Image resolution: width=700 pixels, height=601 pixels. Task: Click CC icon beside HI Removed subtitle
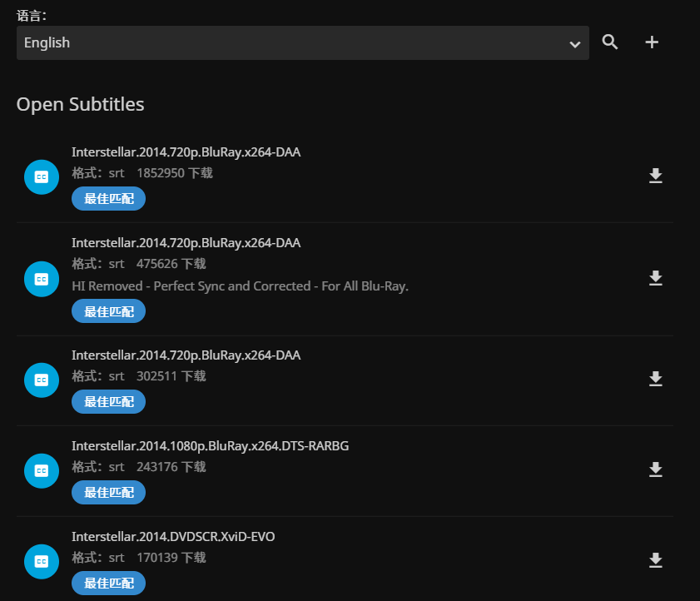pos(42,279)
